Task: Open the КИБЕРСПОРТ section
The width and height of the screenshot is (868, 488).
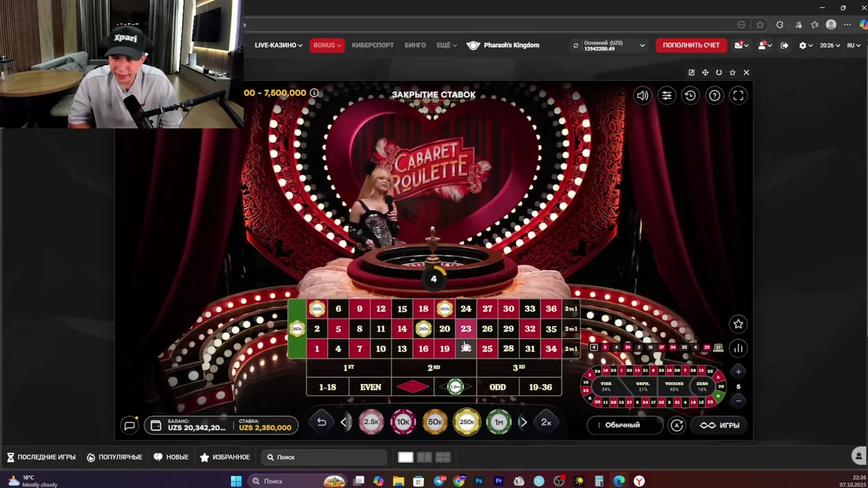Action: coord(373,45)
